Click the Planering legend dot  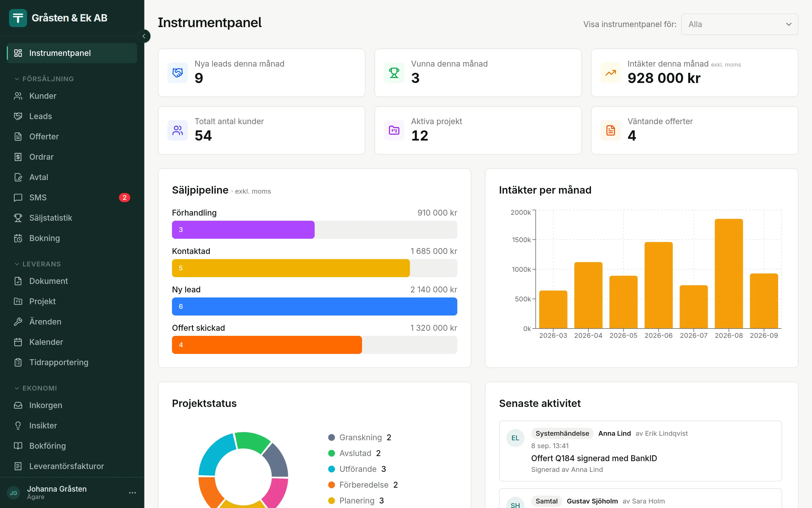[x=332, y=501]
